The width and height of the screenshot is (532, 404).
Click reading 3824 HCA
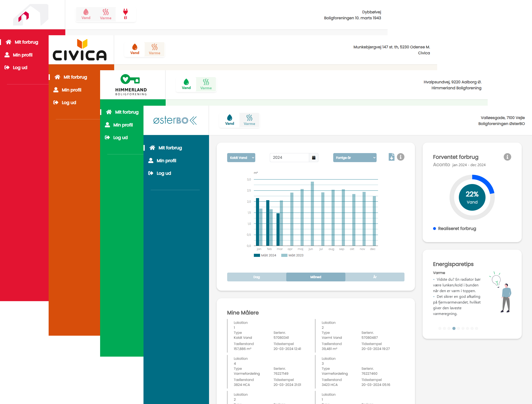[242, 385]
